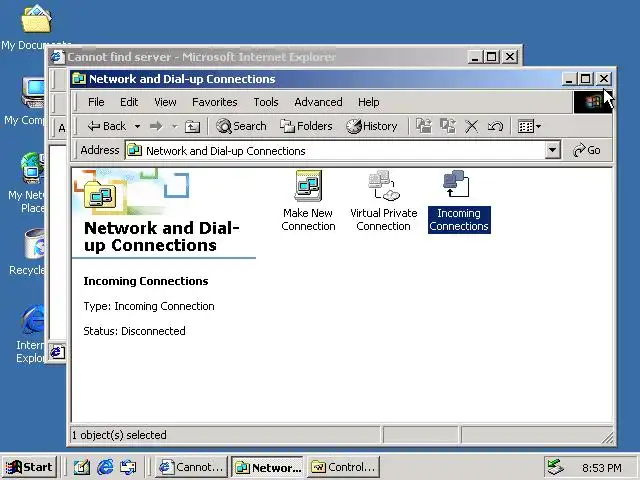Click the Forward arrow in the toolbar
Viewport: 640px width, 480px height.
(x=156, y=126)
